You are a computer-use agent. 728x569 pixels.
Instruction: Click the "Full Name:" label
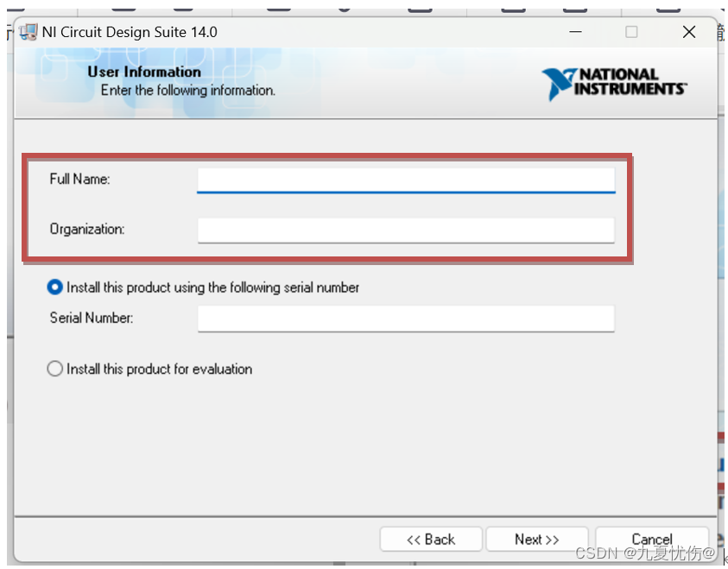[x=79, y=179]
